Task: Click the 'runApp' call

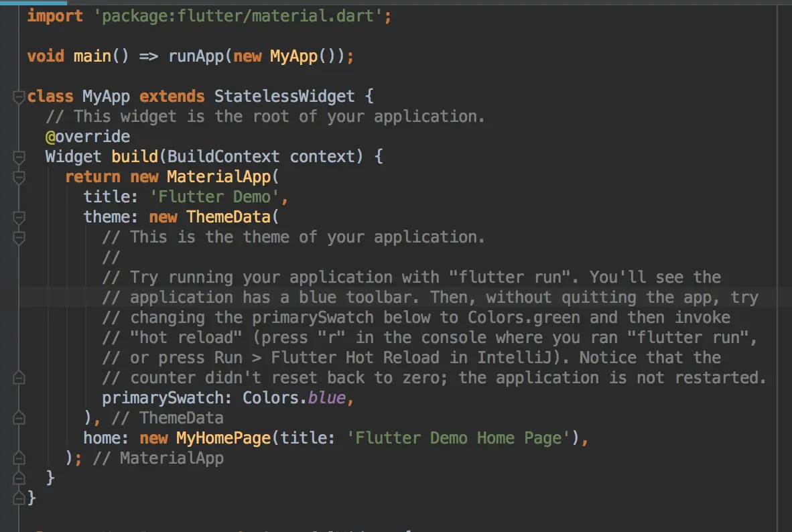Action: tap(196, 56)
